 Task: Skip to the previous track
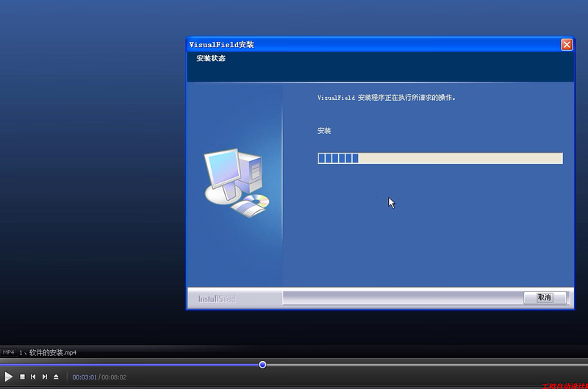(33, 376)
